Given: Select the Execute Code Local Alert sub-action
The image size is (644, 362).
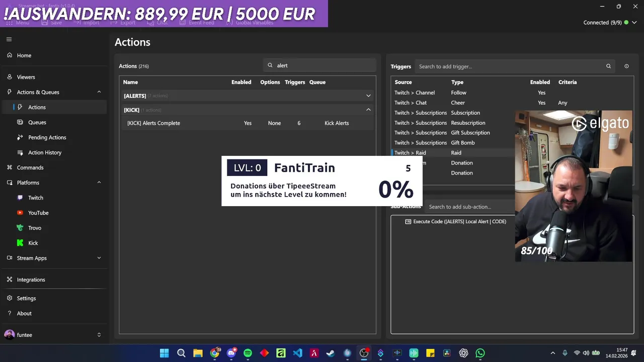Looking at the screenshot, I should point(459,222).
